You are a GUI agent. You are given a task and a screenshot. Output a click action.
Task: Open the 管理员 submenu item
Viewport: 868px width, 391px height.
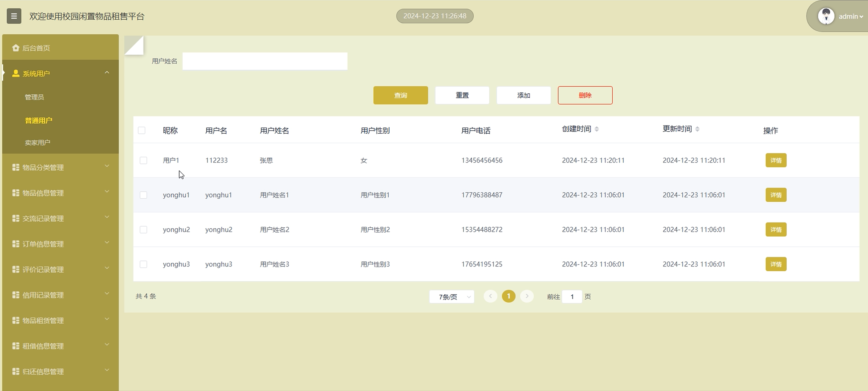[x=34, y=97]
